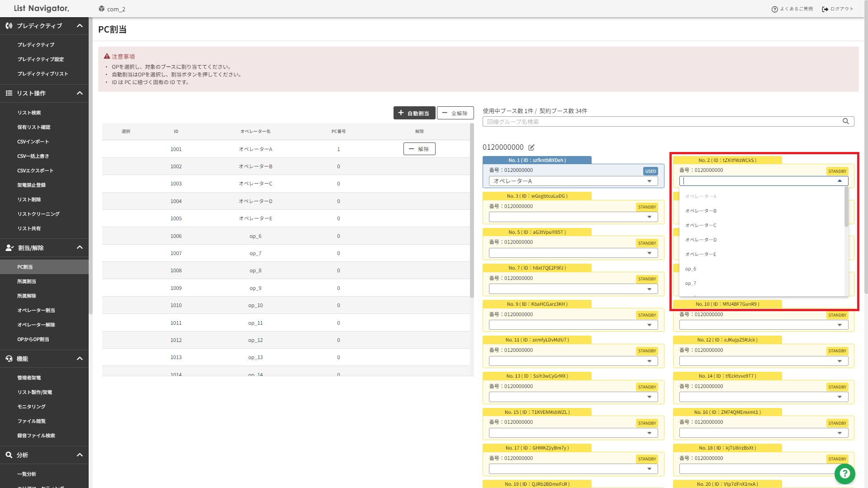The width and height of the screenshot is (868, 488).
Task: Open operator dropdown for booth No. 16
Action: (764, 433)
